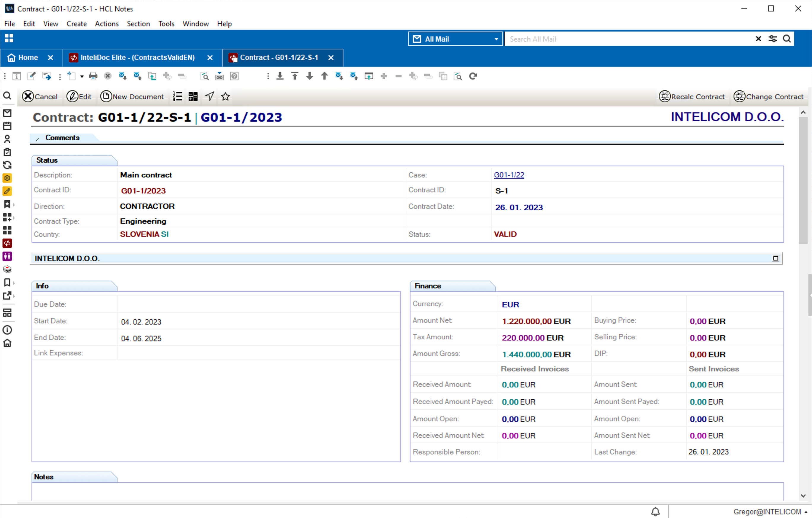Click the Edit Document pencil toolbar icon
Screen dimensions: 812x518
[x=31, y=76]
